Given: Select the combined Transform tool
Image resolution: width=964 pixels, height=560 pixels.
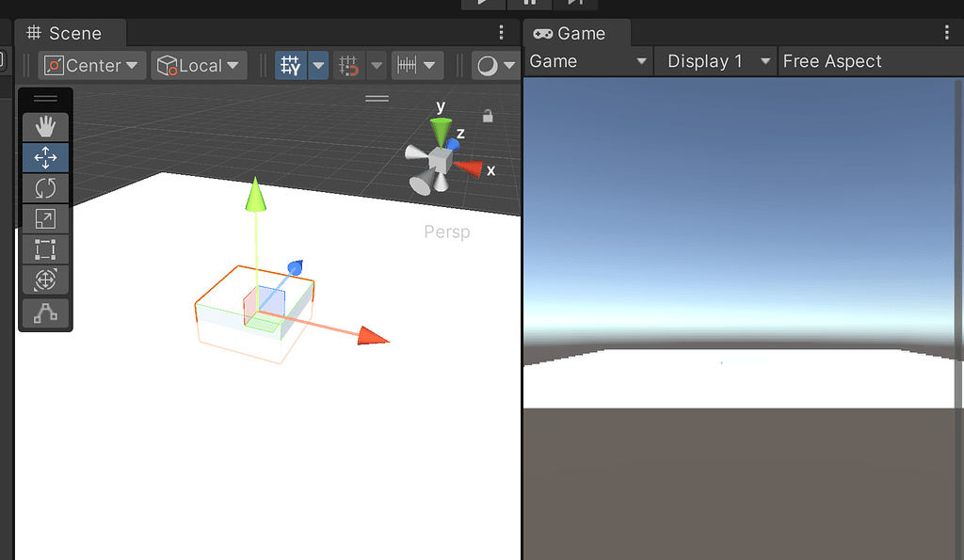Looking at the screenshot, I should (x=45, y=280).
